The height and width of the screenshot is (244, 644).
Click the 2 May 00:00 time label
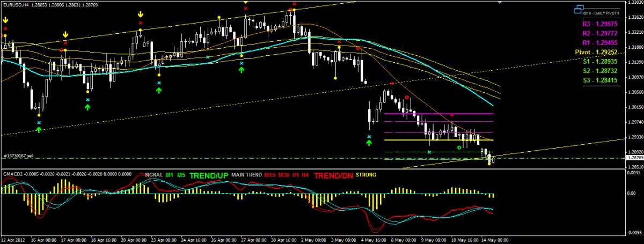(313, 240)
